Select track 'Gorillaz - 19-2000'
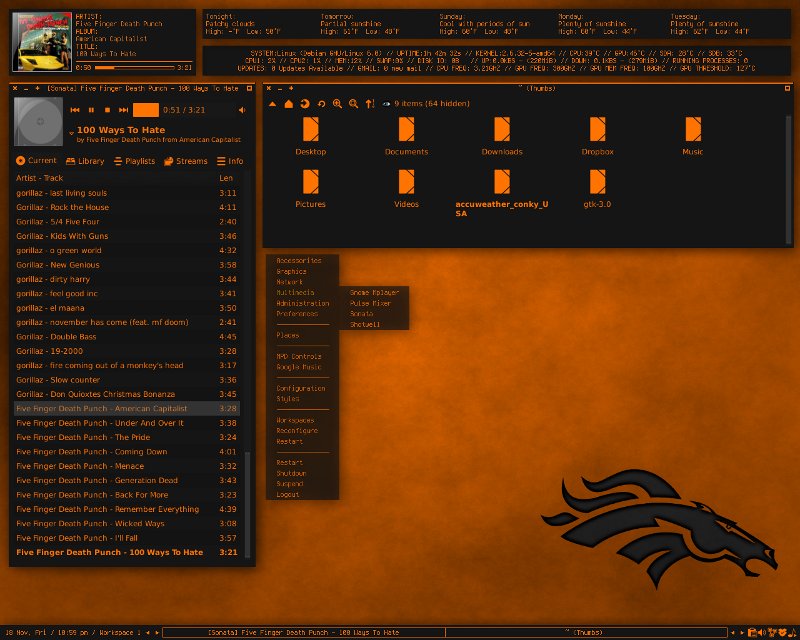Viewport: 800px width, 640px height. (x=127, y=351)
